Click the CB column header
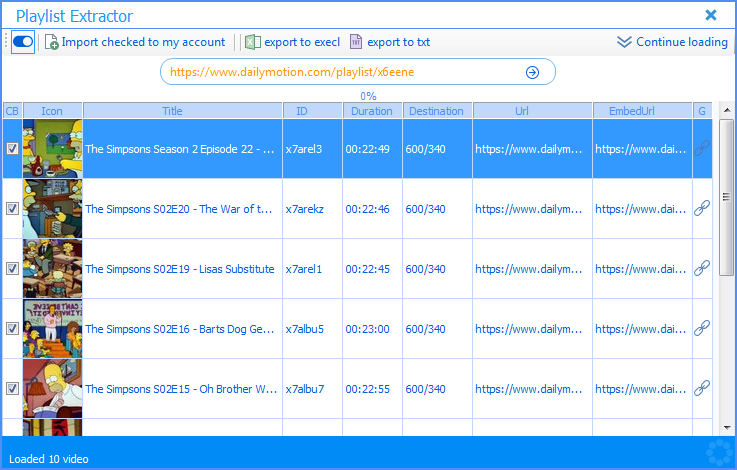The image size is (737, 470). coord(12,111)
